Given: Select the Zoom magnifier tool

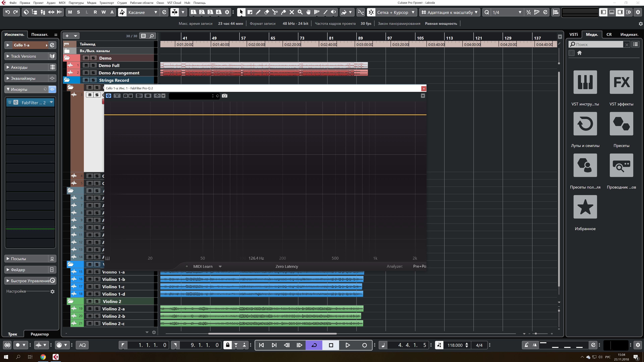Looking at the screenshot, I should pyautogui.click(x=300, y=12).
